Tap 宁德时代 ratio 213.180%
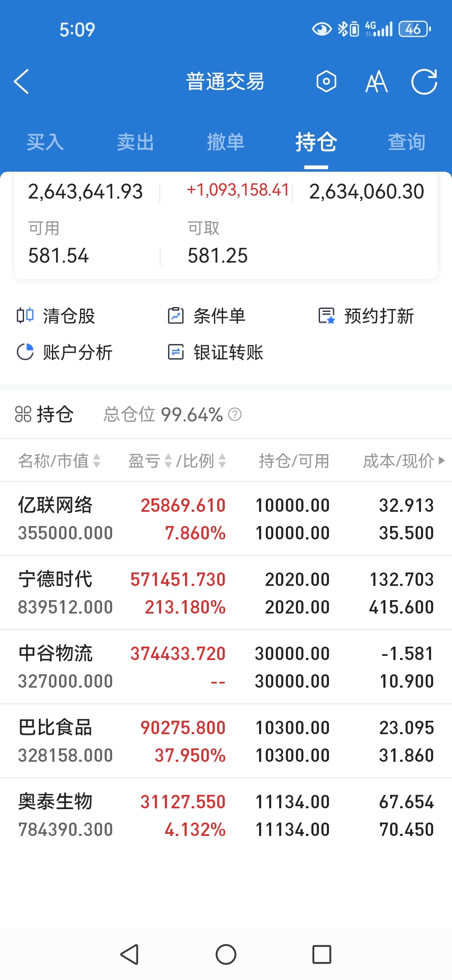Screen dimensions: 452x980 [185, 607]
